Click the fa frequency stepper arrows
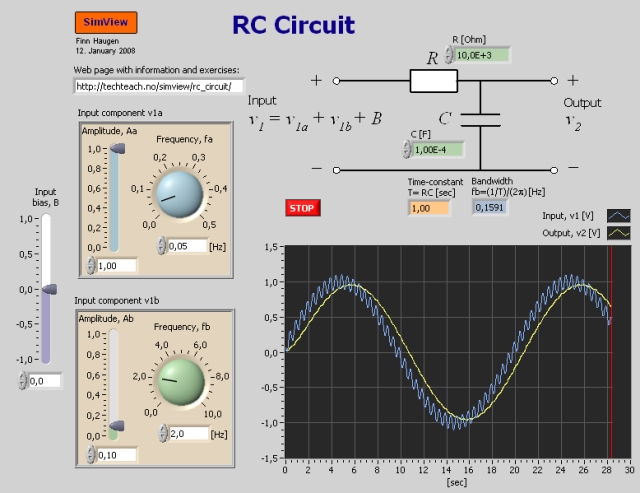Viewport: 640px width, 493px height. pos(162,246)
